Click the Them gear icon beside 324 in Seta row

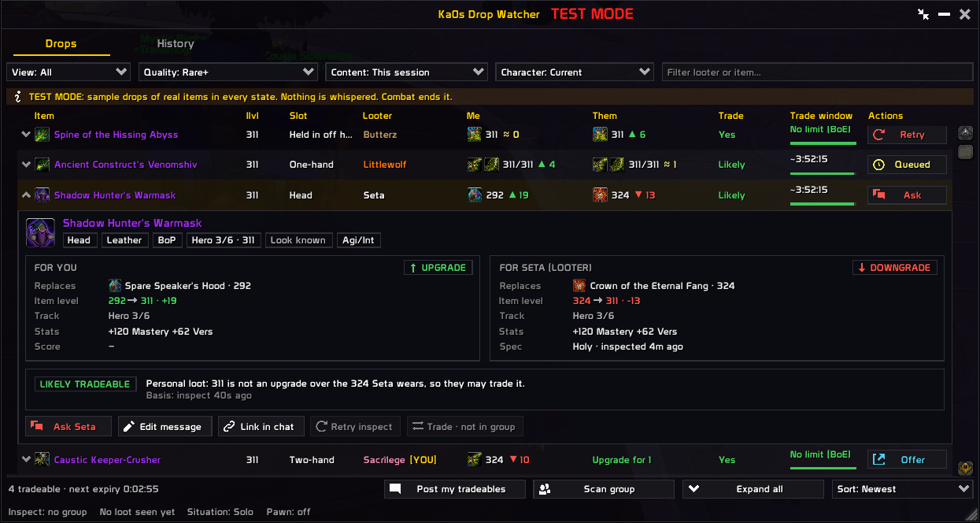click(600, 195)
